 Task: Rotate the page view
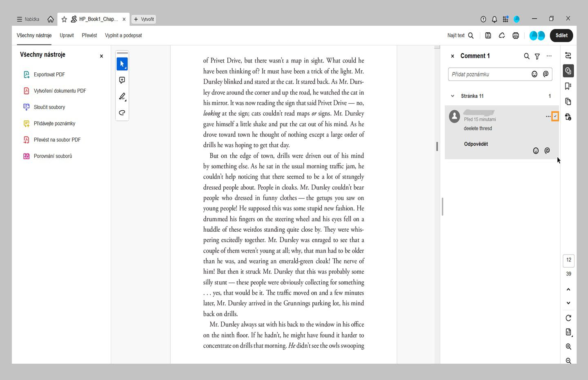pyautogui.click(x=568, y=318)
